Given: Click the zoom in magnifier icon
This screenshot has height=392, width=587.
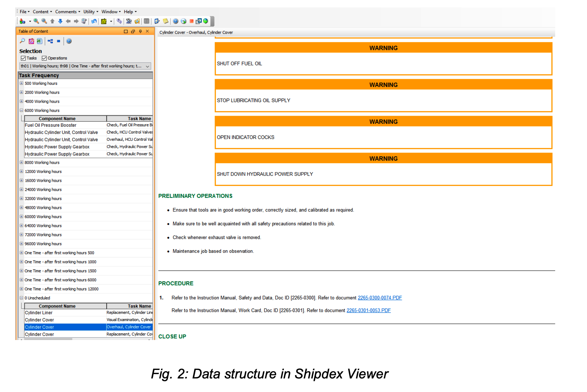Looking at the screenshot, I should [x=36, y=21].
